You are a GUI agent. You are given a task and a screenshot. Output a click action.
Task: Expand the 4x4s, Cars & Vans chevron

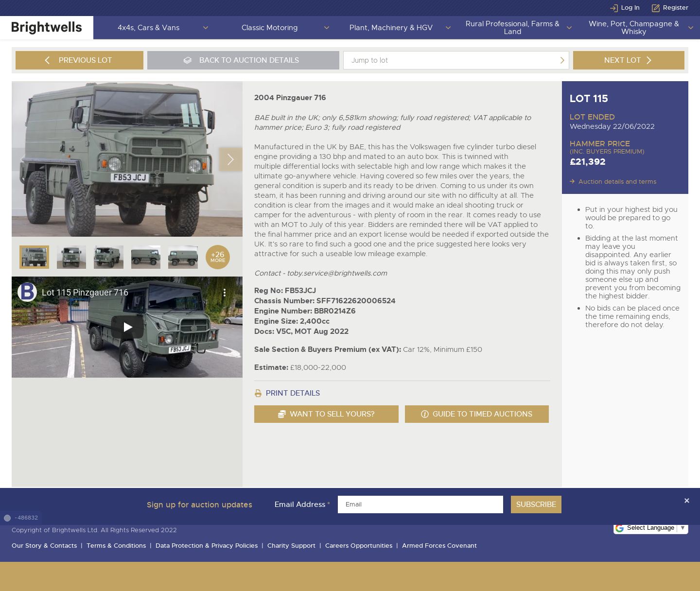point(206,28)
